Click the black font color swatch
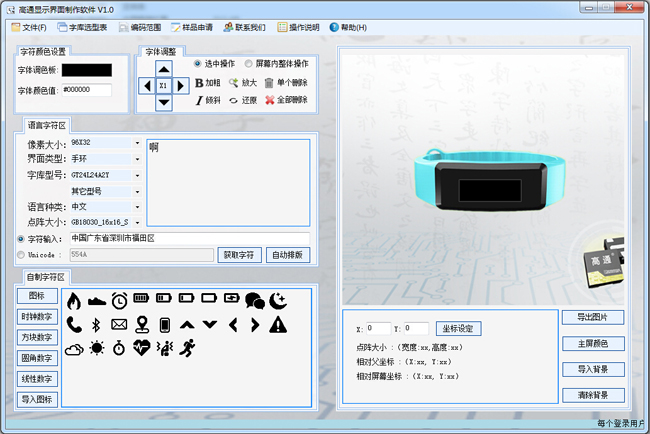650x434 pixels. 87,70
